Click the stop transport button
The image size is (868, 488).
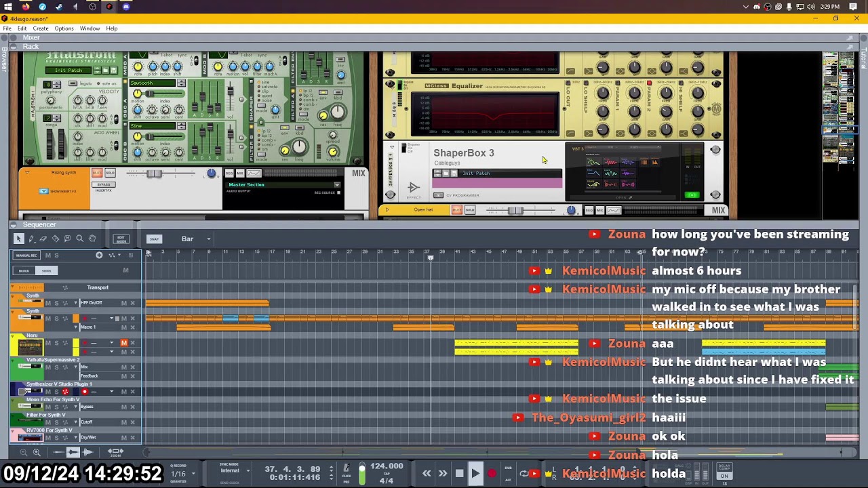[459, 474]
